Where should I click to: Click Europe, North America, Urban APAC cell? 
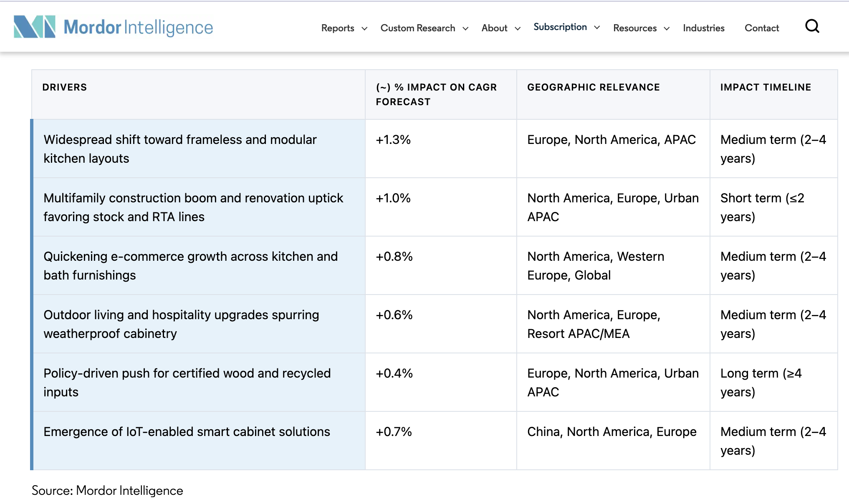tap(613, 383)
